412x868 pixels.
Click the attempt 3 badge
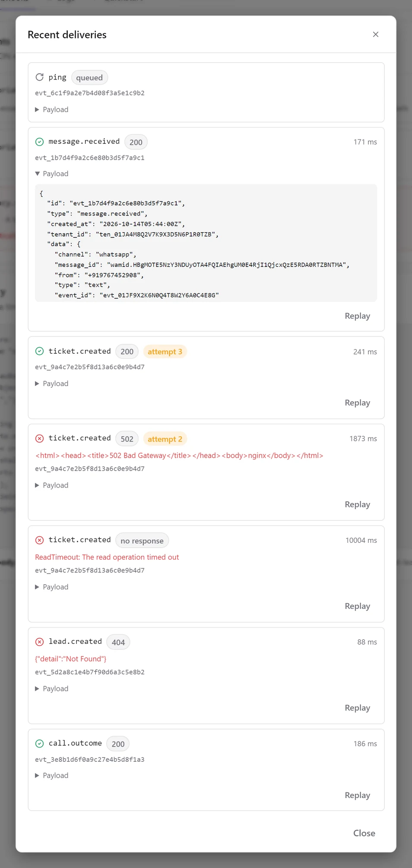tap(165, 352)
